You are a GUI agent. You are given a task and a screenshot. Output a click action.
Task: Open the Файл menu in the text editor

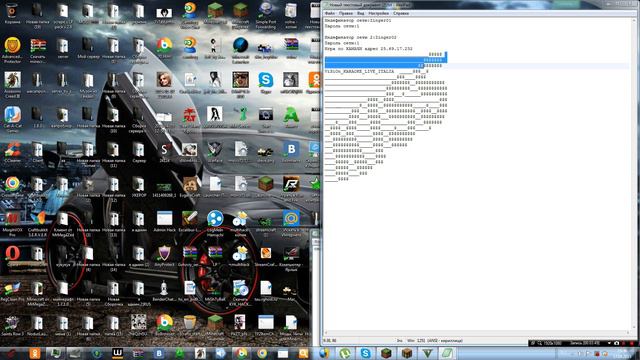(330, 13)
